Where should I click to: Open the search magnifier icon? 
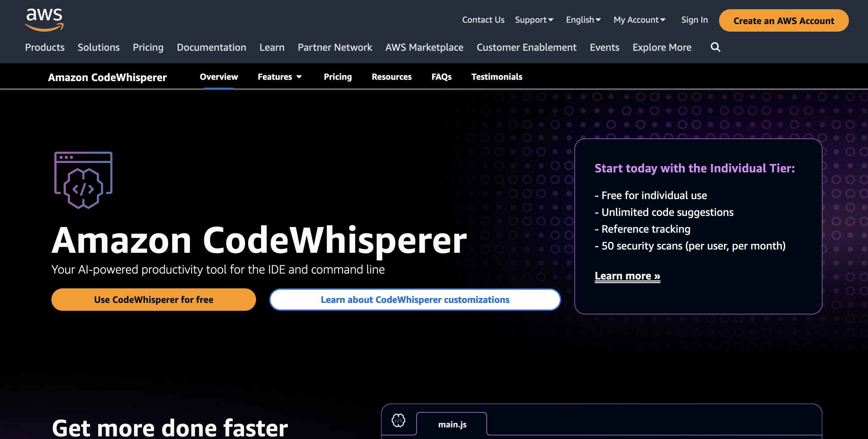[715, 47]
